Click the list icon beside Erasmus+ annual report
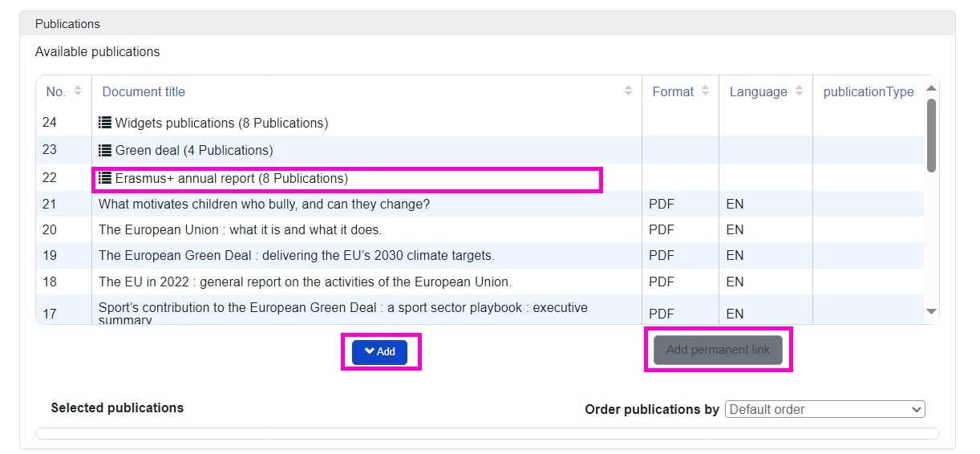Viewport: 980px width, 454px height. click(x=104, y=178)
